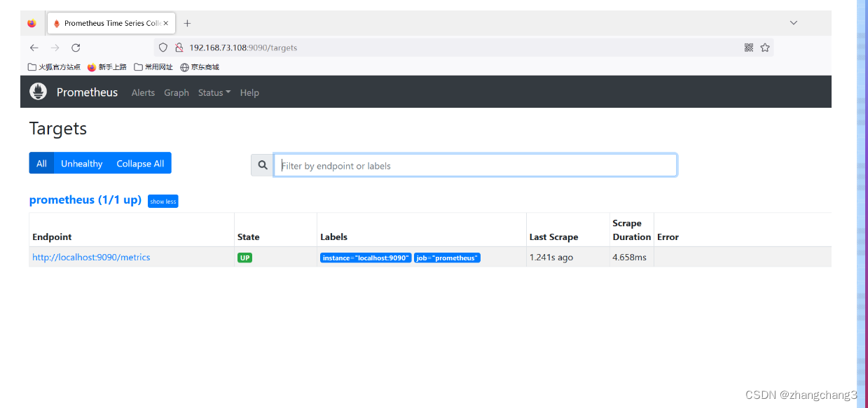Collapse prometheus group with show less

point(163,202)
